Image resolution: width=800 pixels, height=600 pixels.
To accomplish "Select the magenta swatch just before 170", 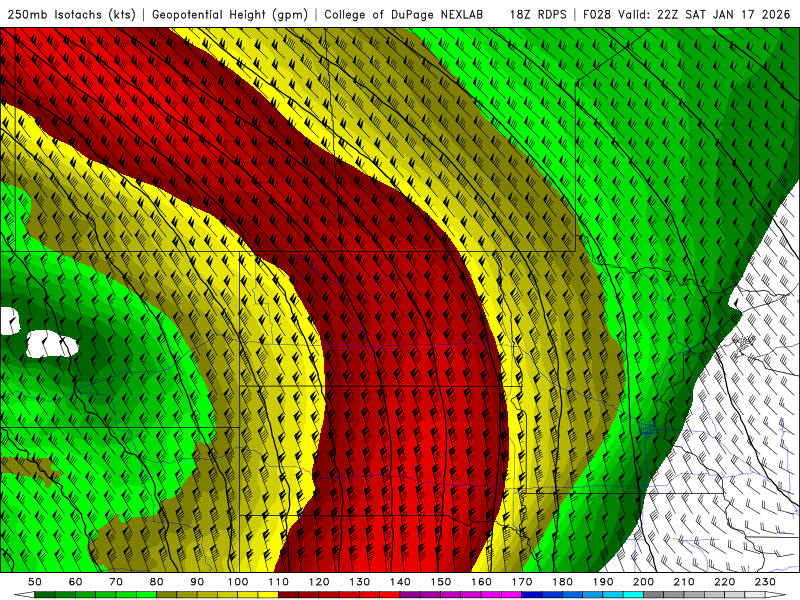I will [512, 595].
